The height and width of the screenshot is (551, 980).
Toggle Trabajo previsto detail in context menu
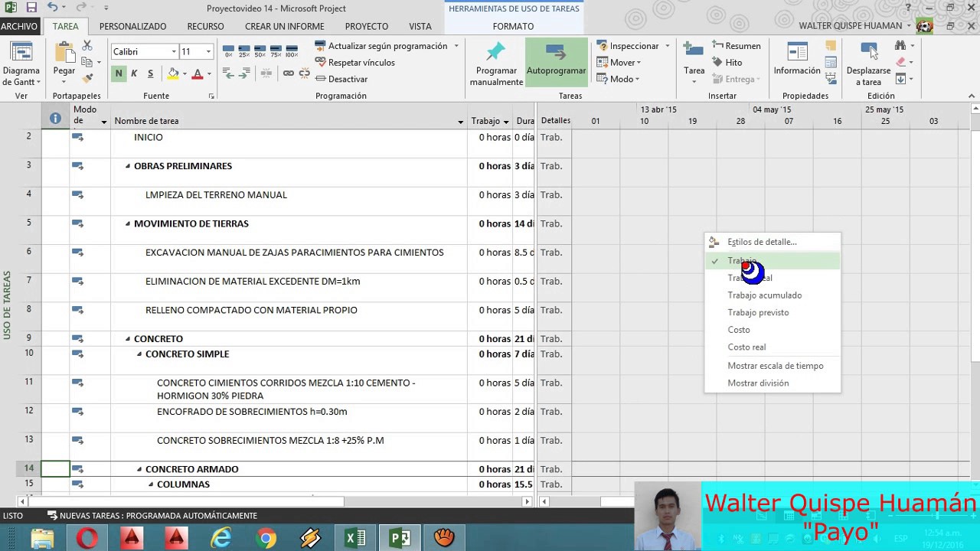pyautogui.click(x=773, y=312)
